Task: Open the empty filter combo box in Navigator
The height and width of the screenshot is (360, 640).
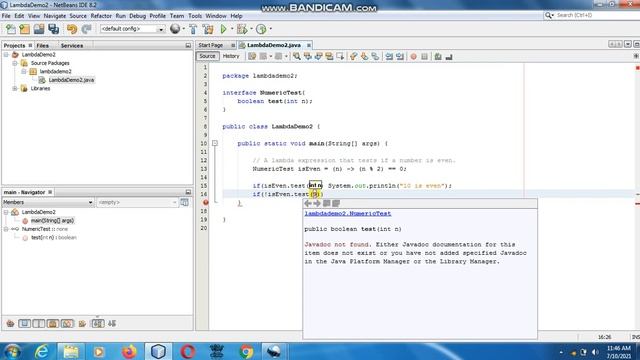Action: pos(137,202)
